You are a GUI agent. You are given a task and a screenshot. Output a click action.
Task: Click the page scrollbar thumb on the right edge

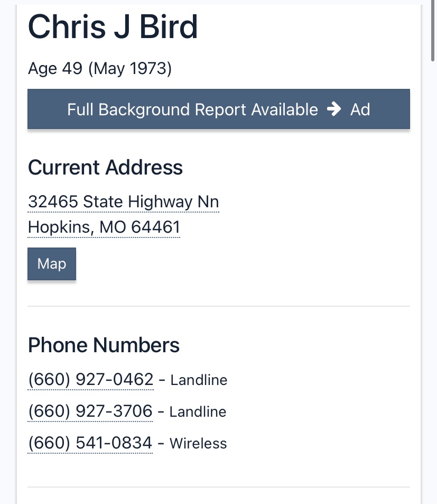[433, 31]
